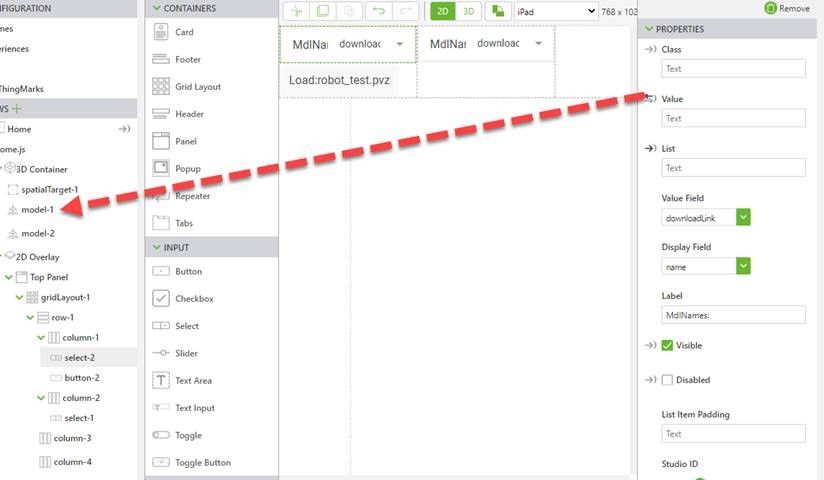The image size is (824, 480).
Task: Check the Disabled checkbox
Action: click(x=667, y=380)
